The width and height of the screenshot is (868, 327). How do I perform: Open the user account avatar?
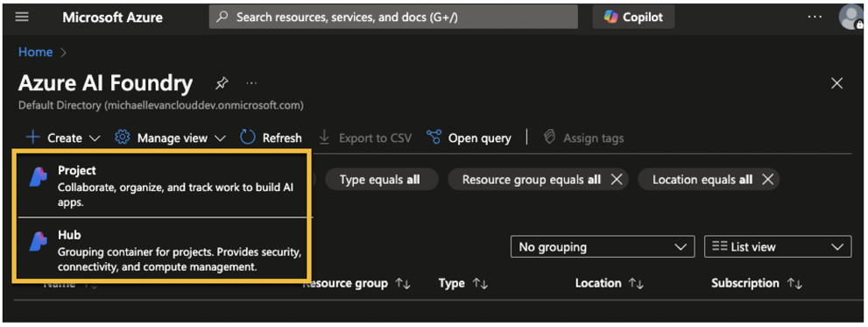pyautogui.click(x=851, y=18)
